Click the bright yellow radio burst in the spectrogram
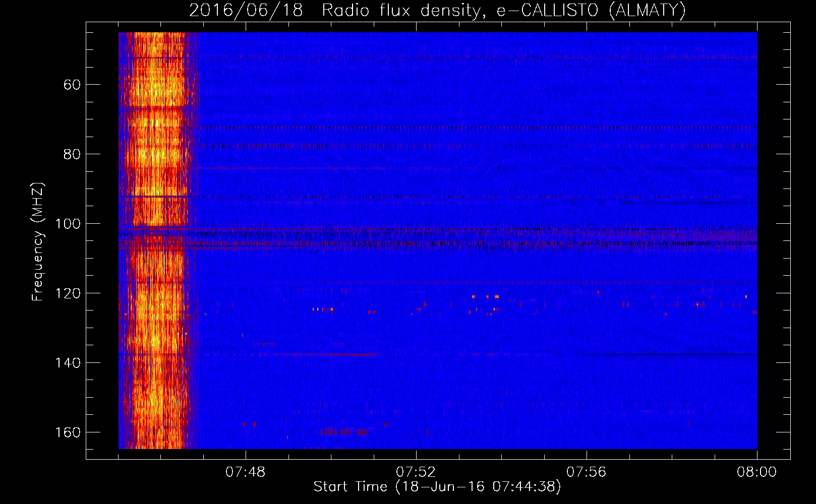 (156, 240)
